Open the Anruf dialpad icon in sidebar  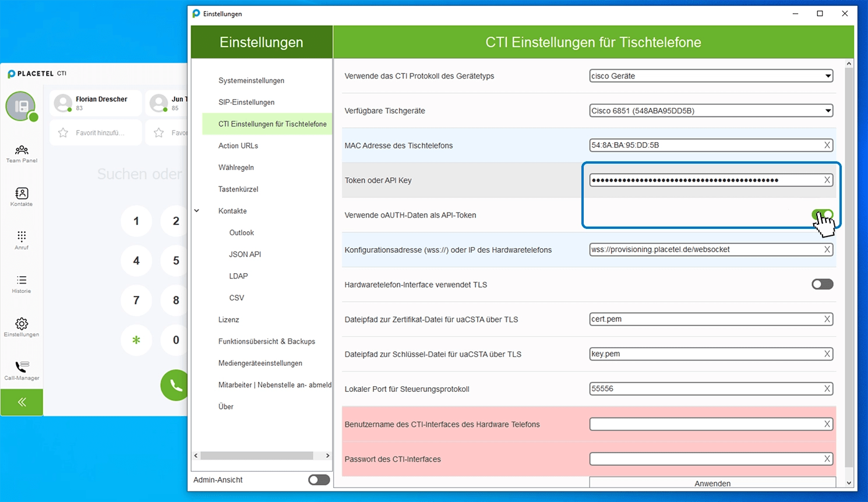(x=22, y=241)
